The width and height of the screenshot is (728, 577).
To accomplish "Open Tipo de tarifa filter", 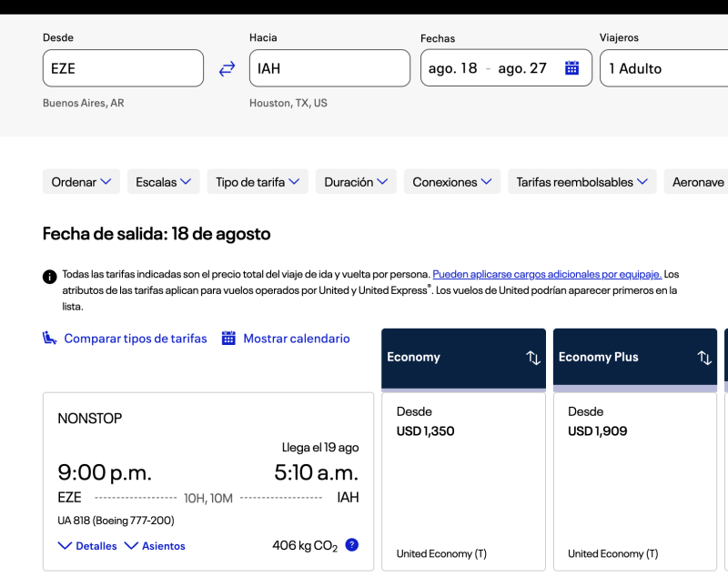I will point(258,182).
